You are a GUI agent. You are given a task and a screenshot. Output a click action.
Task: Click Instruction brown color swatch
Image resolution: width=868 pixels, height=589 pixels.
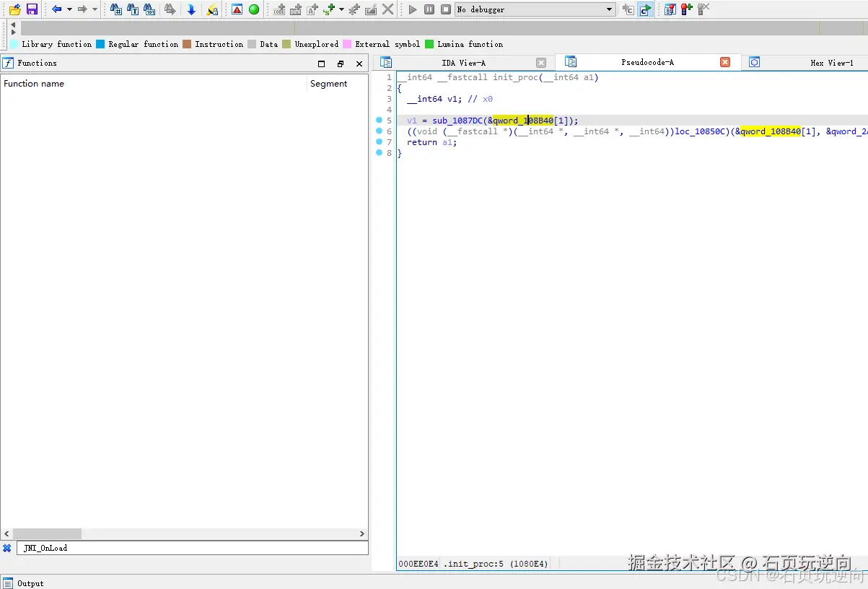tap(187, 44)
